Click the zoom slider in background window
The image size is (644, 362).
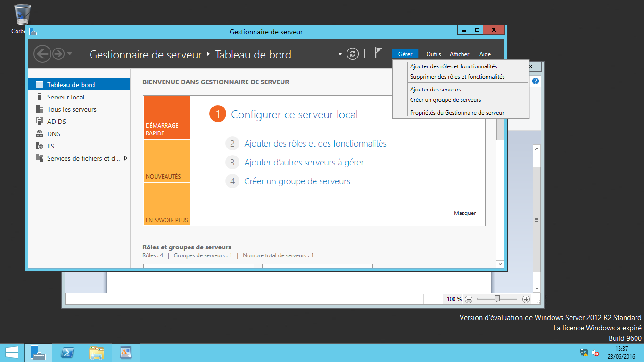point(497,299)
